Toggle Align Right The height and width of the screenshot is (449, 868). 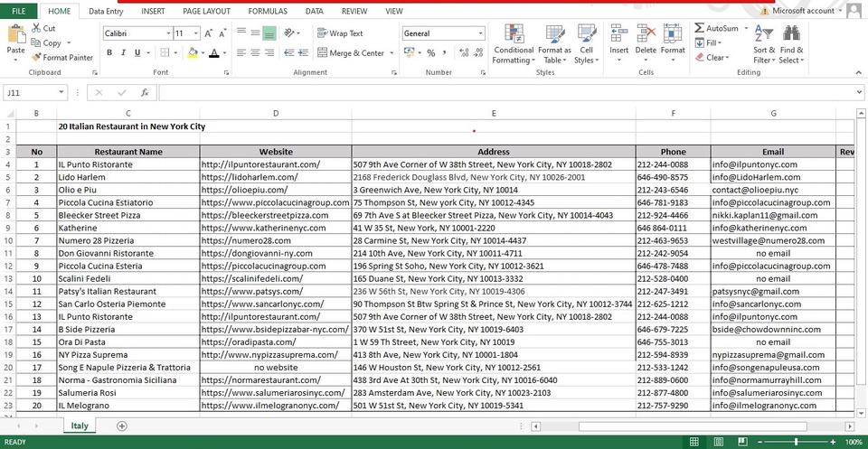[x=269, y=53]
